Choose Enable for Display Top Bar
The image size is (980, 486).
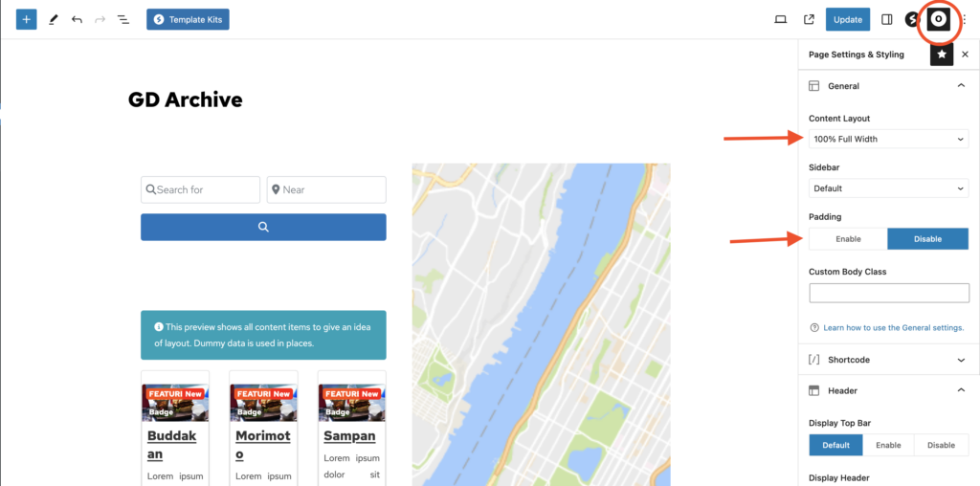[x=888, y=445]
